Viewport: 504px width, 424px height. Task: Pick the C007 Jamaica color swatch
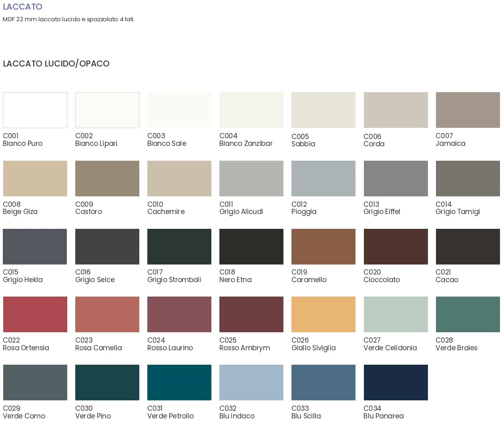(468, 110)
